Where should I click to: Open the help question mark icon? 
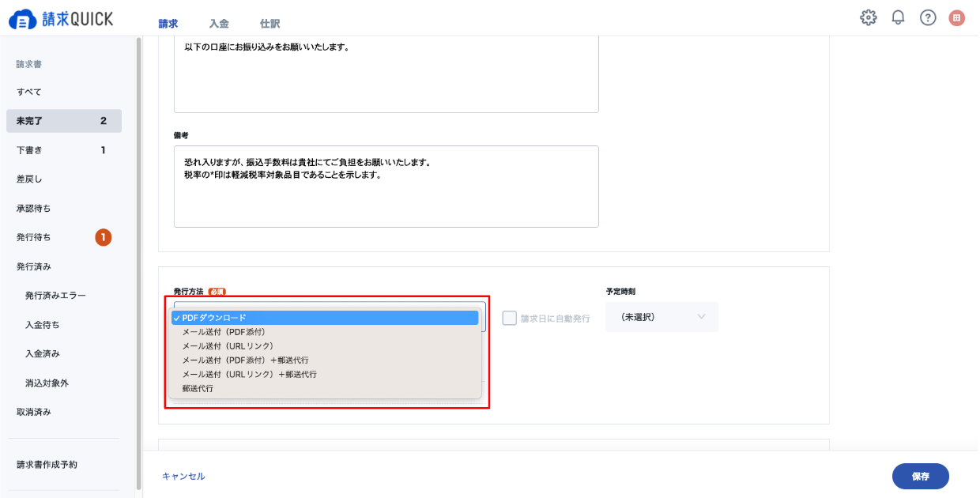coord(928,17)
